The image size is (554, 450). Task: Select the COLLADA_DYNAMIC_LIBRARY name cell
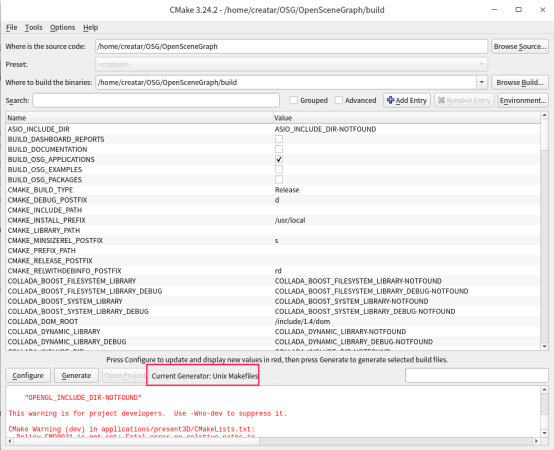click(54, 332)
